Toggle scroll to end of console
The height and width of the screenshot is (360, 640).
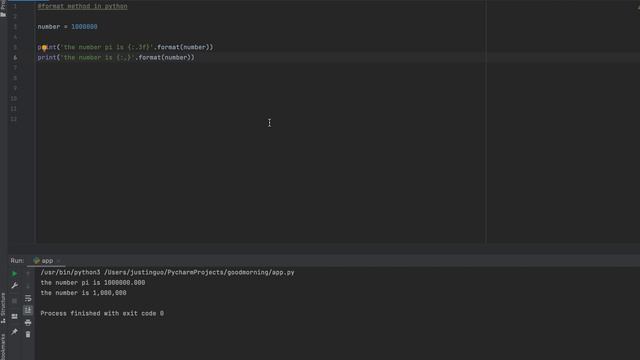tap(28, 310)
